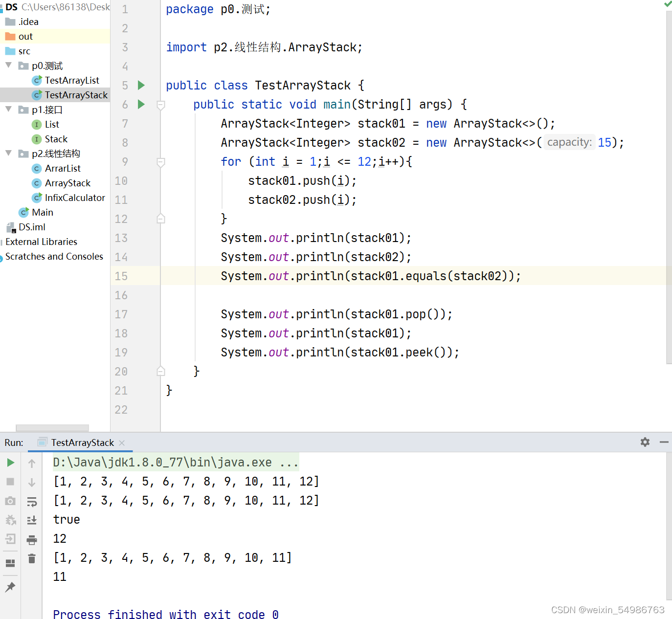Viewport: 672px width, 619px height.
Task: Select the src folder
Action: click(x=24, y=51)
